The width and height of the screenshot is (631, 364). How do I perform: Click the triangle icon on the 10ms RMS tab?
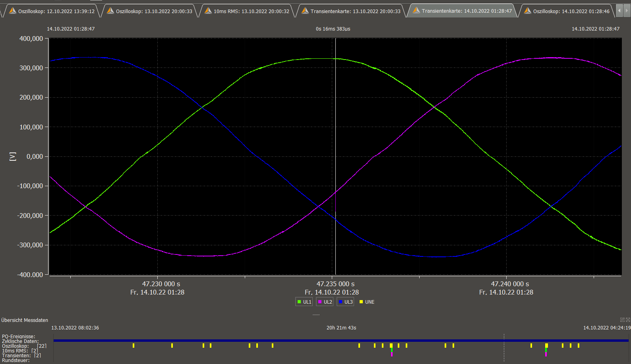[x=208, y=11]
